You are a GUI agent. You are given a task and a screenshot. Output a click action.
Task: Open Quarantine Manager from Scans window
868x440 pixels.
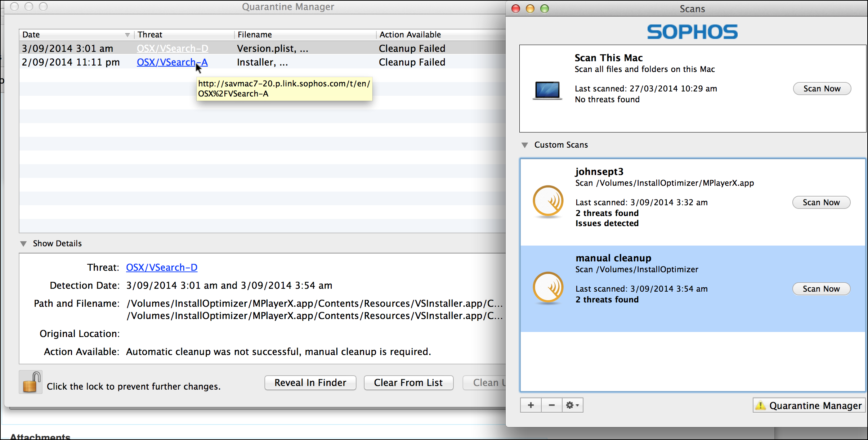(809, 405)
